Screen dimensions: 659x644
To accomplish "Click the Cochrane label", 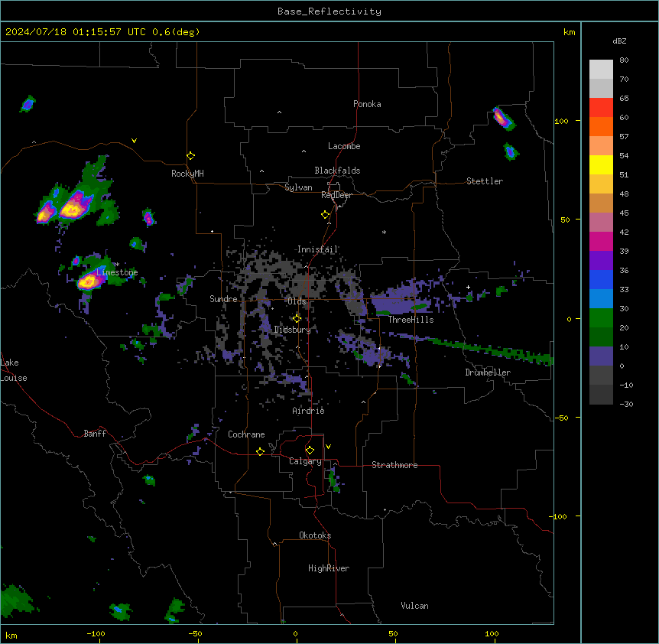I will coord(246,434).
